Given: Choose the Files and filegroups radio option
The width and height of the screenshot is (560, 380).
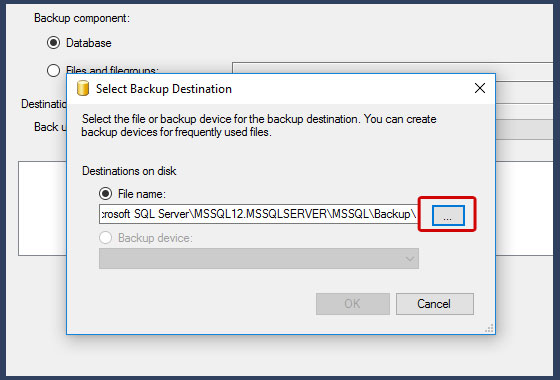Looking at the screenshot, I should tap(54, 70).
